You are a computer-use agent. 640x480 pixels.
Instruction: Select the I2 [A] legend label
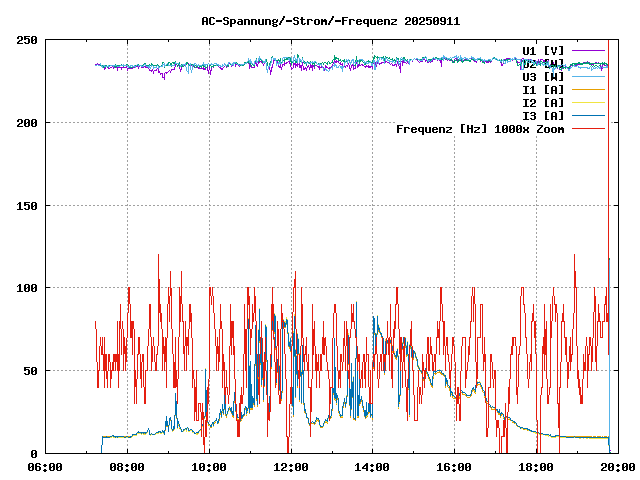tap(543, 102)
